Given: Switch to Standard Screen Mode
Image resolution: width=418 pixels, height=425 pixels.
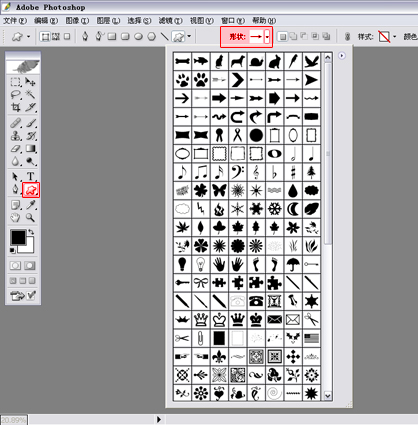Looking at the screenshot, I should [x=13, y=281].
